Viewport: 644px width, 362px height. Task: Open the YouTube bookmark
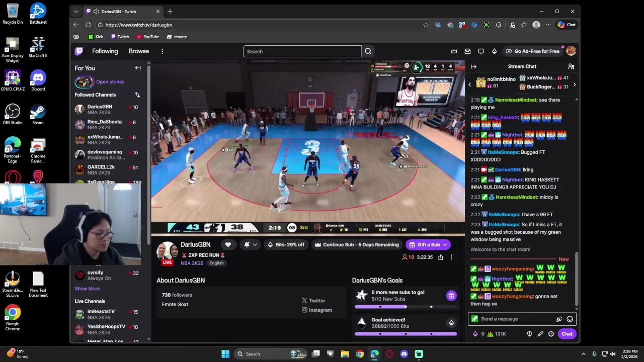click(148, 37)
